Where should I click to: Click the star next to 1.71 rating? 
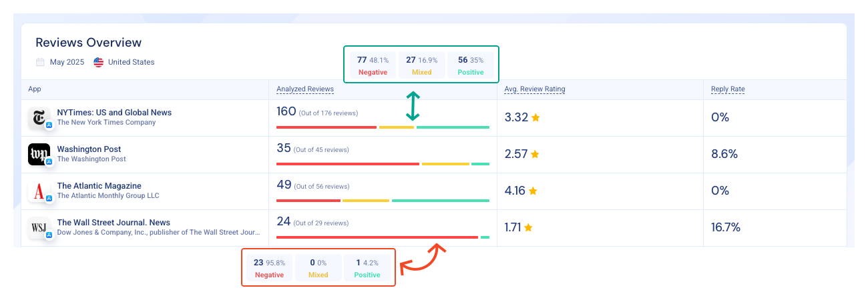(528, 228)
